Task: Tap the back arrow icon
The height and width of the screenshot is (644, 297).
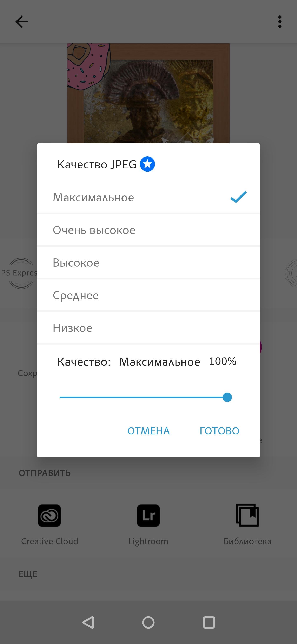Action: (22, 22)
